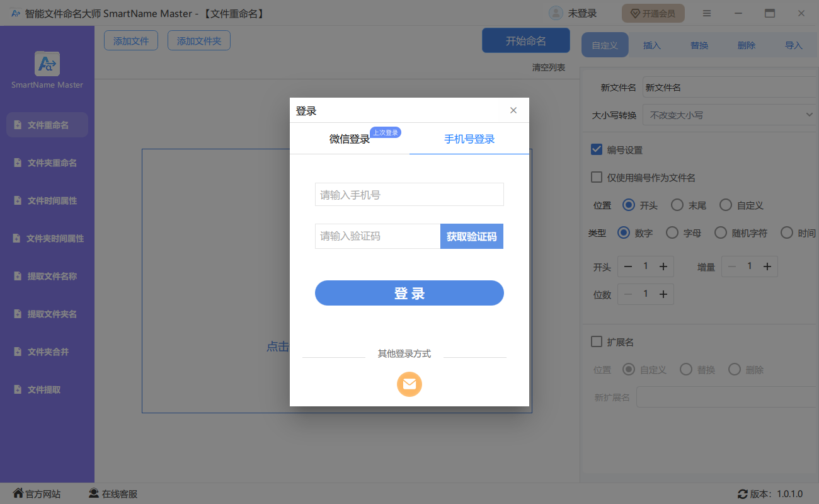Click the user avatar icon beside 未登录
Viewport: 819px width, 504px height.
556,13
